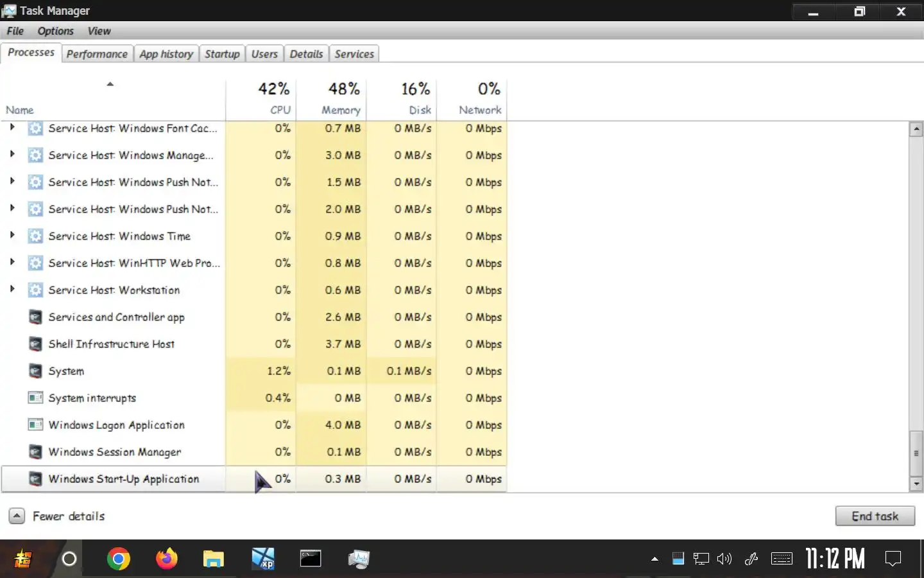Open the View menu
This screenshot has height=578, width=924.
(99, 31)
